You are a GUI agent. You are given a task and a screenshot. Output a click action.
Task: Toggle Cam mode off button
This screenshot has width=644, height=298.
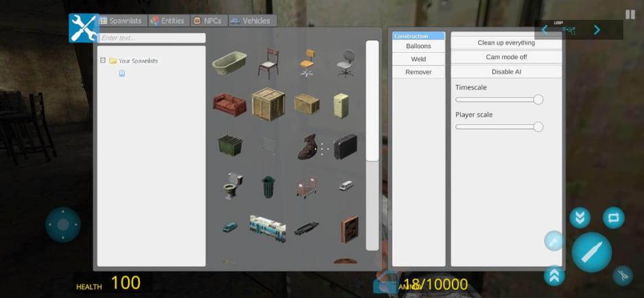pyautogui.click(x=506, y=57)
